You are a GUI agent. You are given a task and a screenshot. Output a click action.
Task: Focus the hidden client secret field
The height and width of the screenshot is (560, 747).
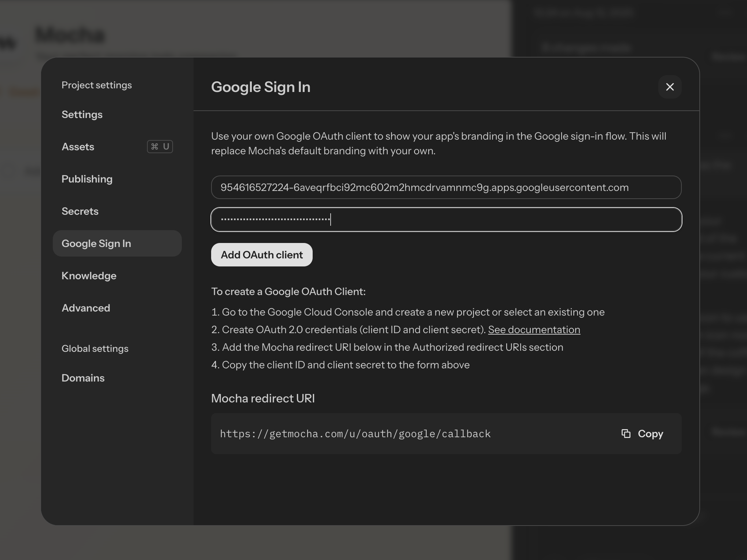[x=446, y=219]
